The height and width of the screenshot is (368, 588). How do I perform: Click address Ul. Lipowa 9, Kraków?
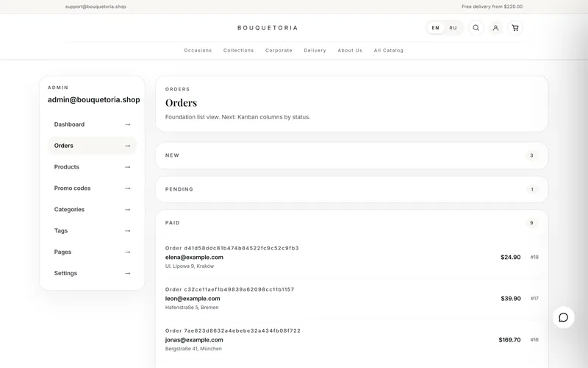190,266
